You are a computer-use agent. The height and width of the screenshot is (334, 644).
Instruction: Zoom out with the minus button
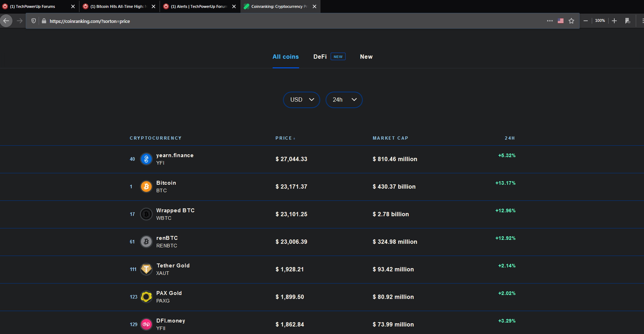coord(586,21)
